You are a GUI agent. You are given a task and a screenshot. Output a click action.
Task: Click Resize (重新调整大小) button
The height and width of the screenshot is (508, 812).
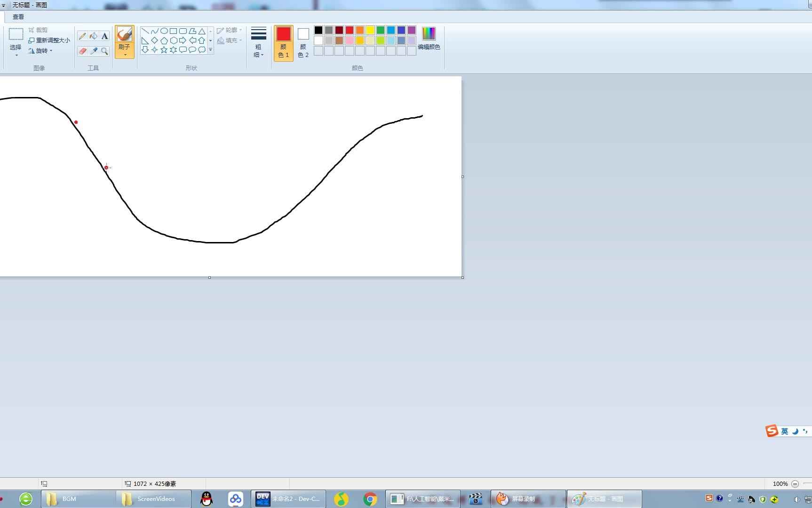[x=49, y=40]
